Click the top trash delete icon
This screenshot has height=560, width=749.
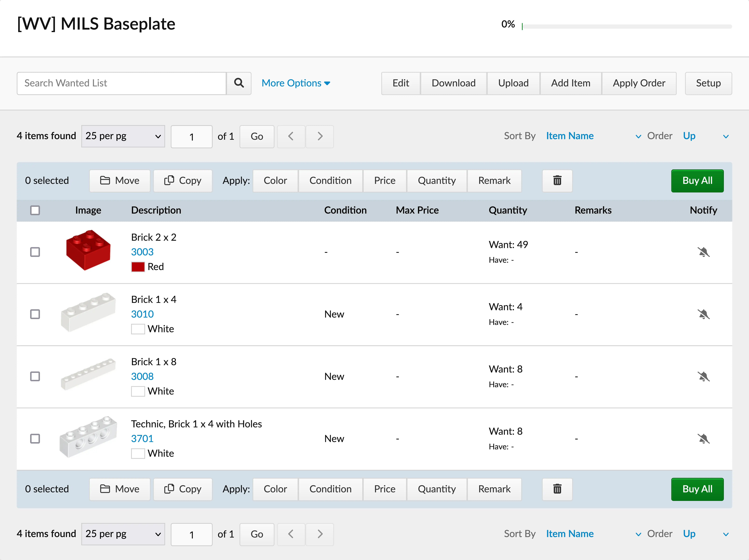coord(557,181)
